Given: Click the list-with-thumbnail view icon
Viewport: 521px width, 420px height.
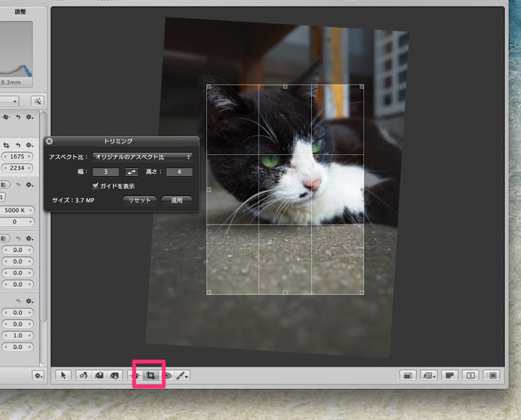Looking at the screenshot, I should [x=492, y=376].
